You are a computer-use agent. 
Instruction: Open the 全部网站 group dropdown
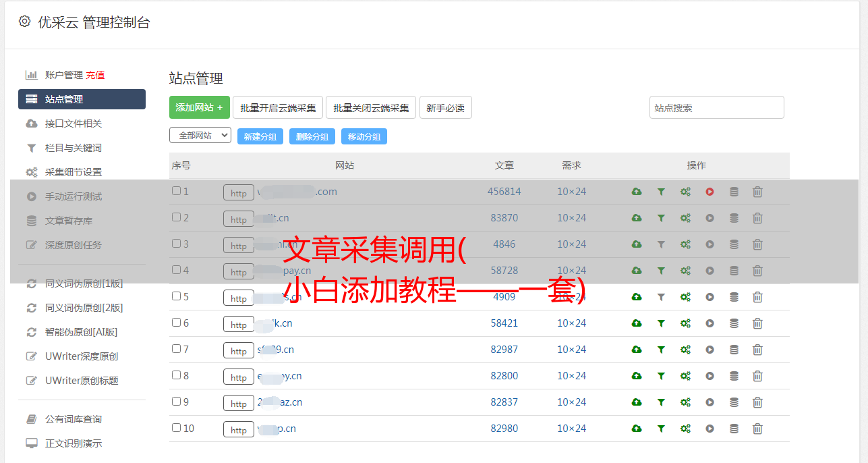(200, 136)
